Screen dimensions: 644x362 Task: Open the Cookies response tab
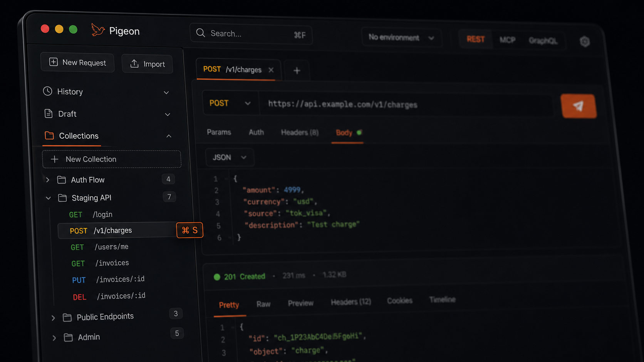coord(400,301)
